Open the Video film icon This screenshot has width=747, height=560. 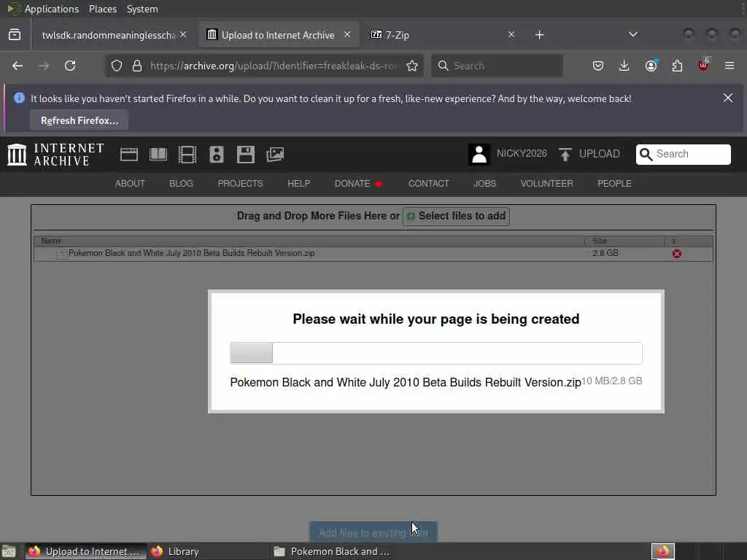coord(187,155)
